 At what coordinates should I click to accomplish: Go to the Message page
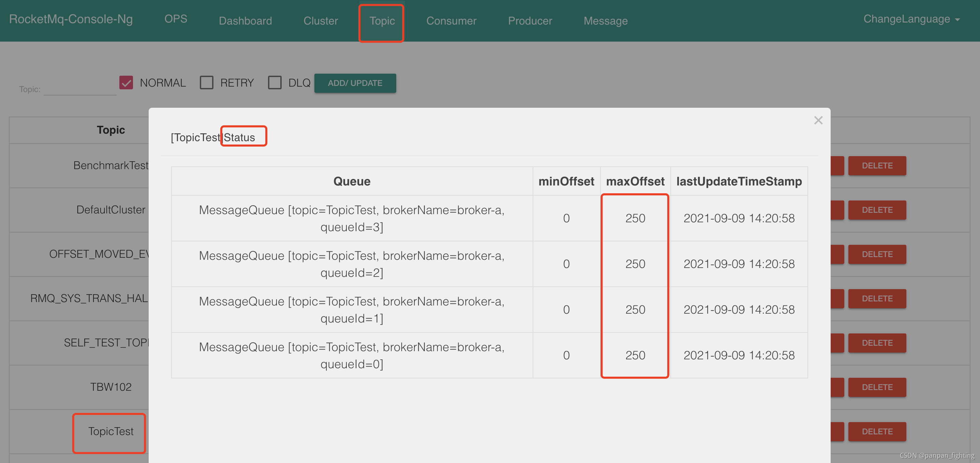click(605, 20)
